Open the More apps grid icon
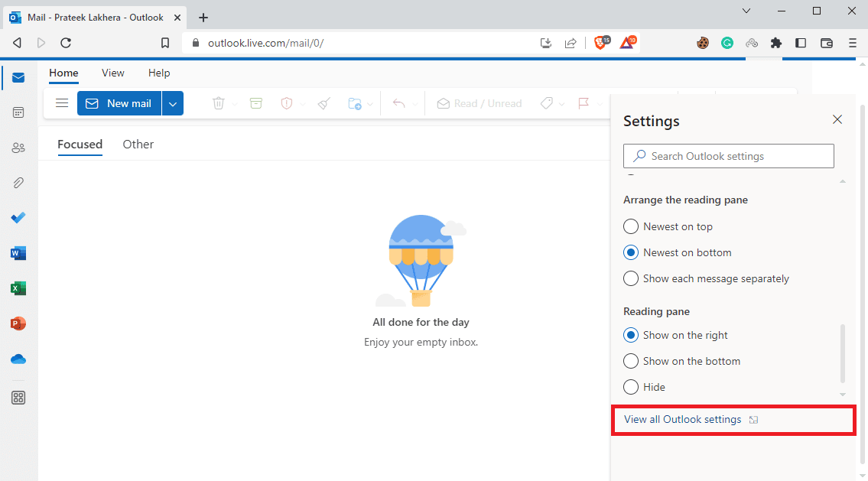 [x=18, y=398]
